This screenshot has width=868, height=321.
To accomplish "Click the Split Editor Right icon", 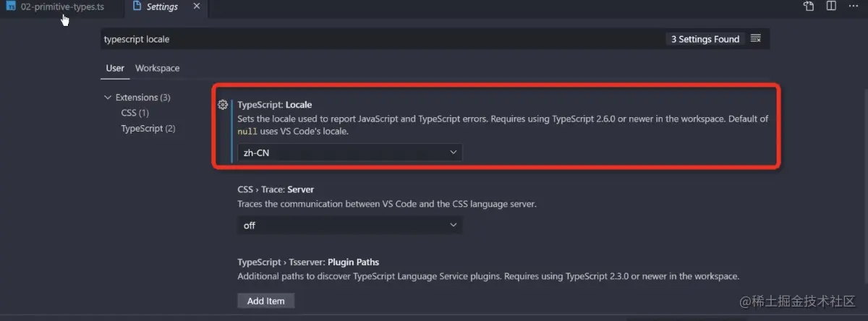I will [x=831, y=7].
